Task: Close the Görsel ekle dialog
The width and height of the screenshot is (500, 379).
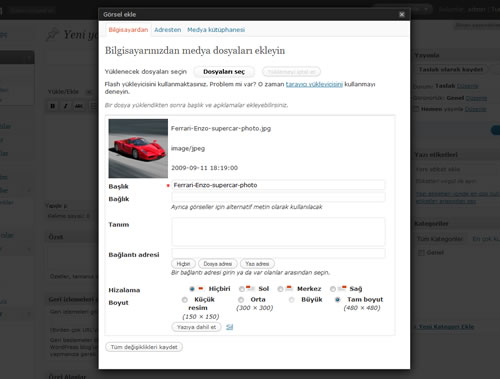Action: (x=402, y=14)
